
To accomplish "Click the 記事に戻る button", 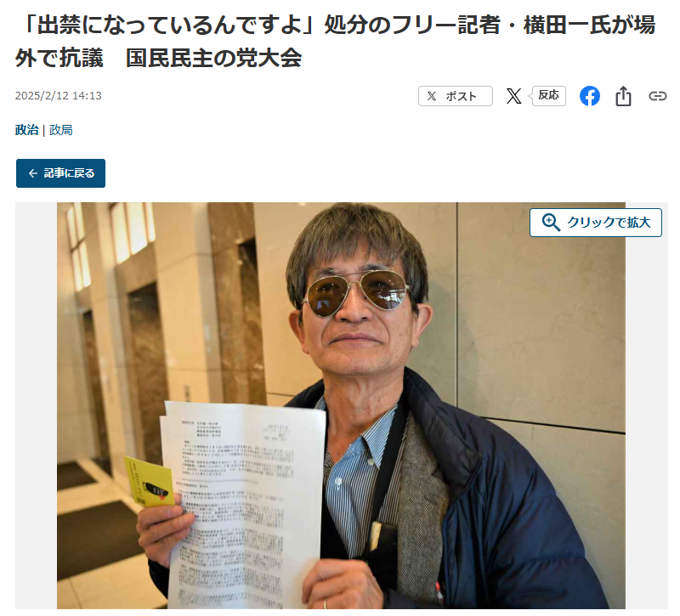I will [60, 173].
